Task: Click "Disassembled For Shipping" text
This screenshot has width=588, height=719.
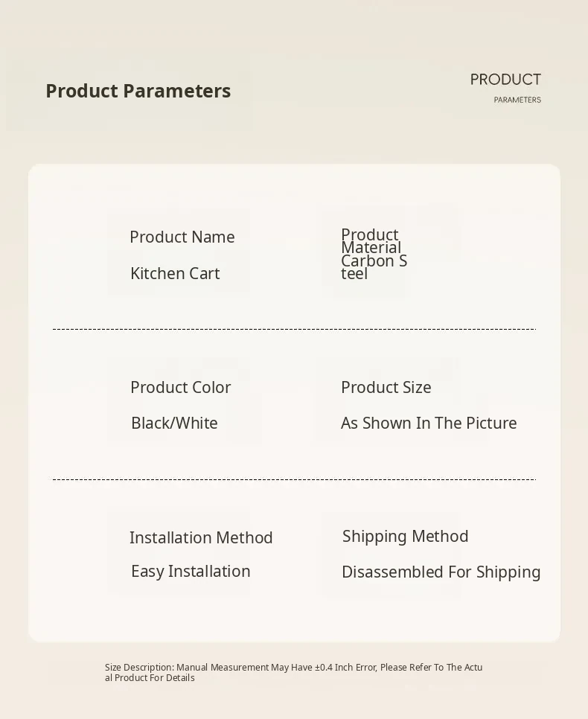Action: pyautogui.click(x=441, y=572)
